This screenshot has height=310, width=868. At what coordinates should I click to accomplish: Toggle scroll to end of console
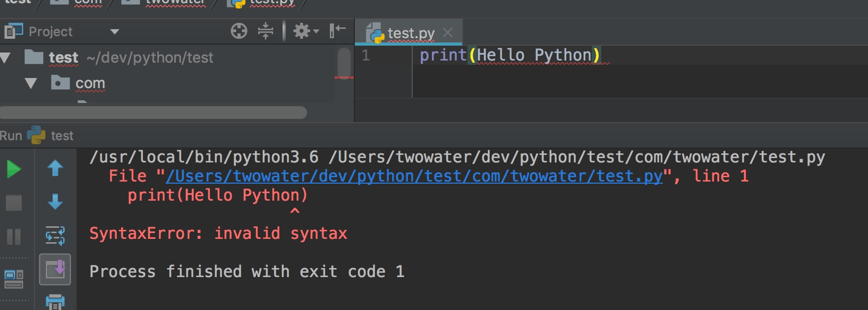(x=55, y=269)
